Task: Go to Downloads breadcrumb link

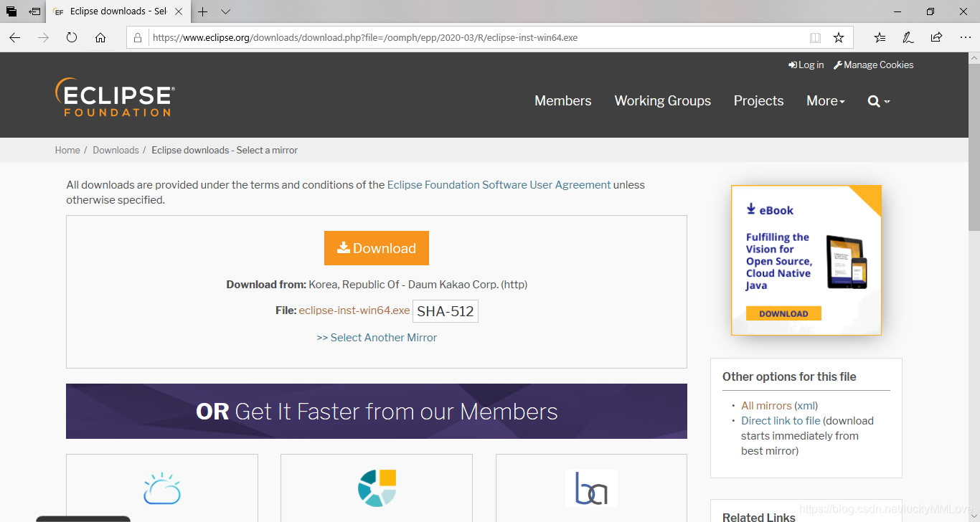Action: 116,150
